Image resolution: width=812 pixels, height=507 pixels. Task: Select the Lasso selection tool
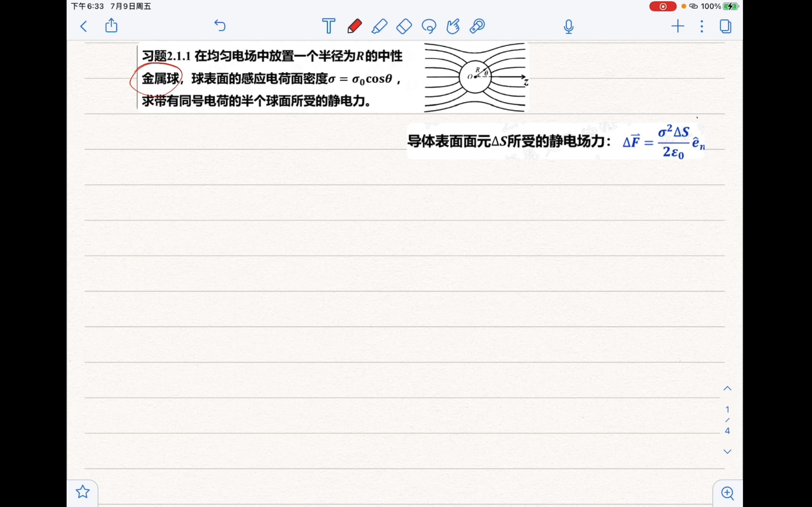429,26
